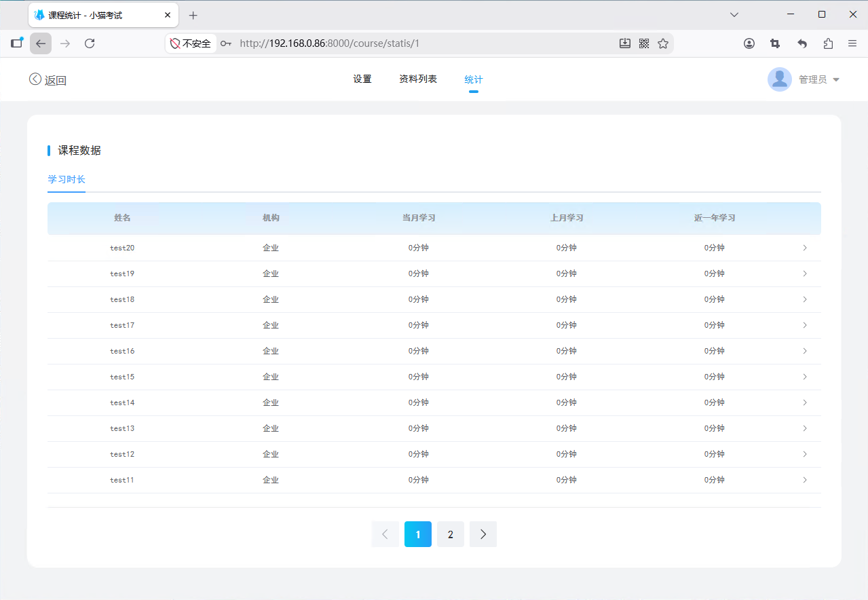This screenshot has height=600, width=868.
Task: Expand details arrow for test14 row
Action: pyautogui.click(x=805, y=402)
